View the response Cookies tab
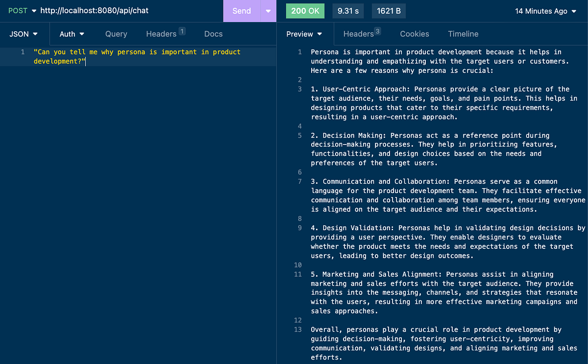 click(414, 34)
